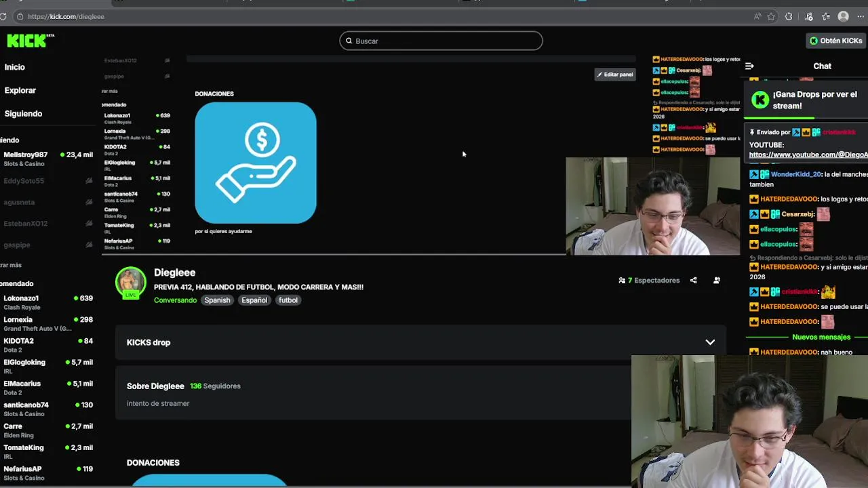This screenshot has height=488, width=868.
Task: Click the large donations hand-coin image
Action: [256, 163]
